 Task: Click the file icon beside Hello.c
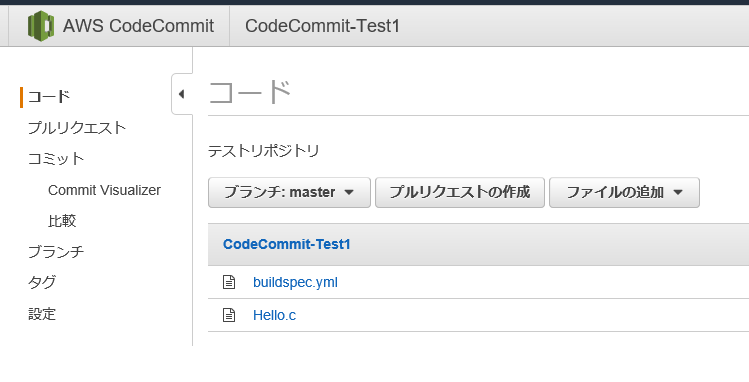[229, 315]
